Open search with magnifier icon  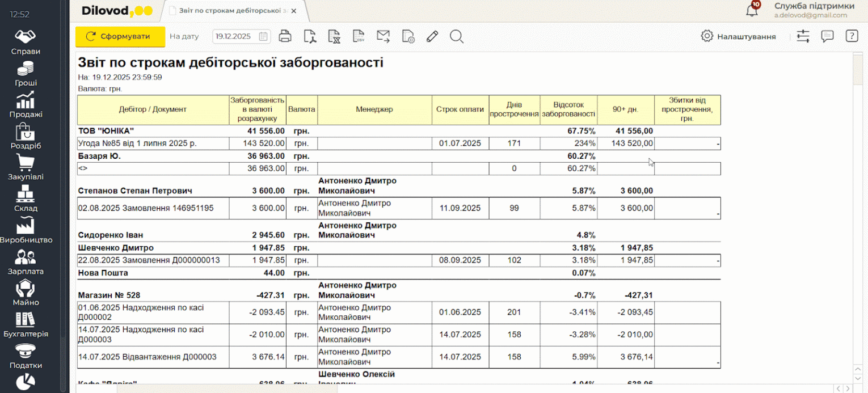coord(457,36)
